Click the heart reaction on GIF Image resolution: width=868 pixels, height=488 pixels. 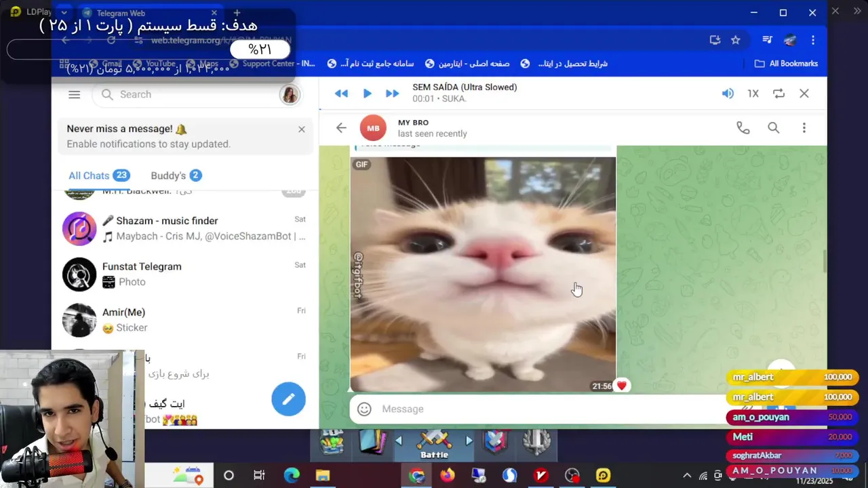pos(621,386)
